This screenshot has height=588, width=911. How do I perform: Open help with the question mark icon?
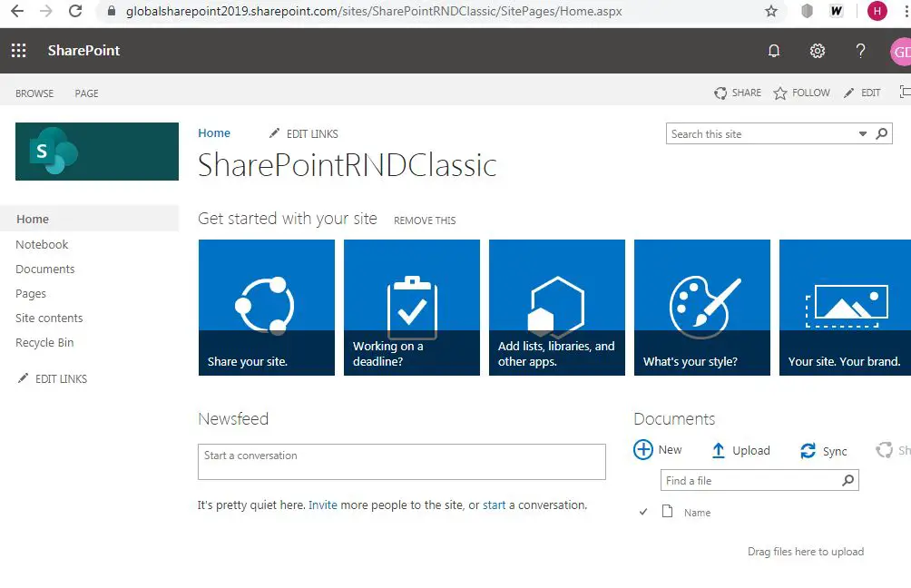coord(860,51)
